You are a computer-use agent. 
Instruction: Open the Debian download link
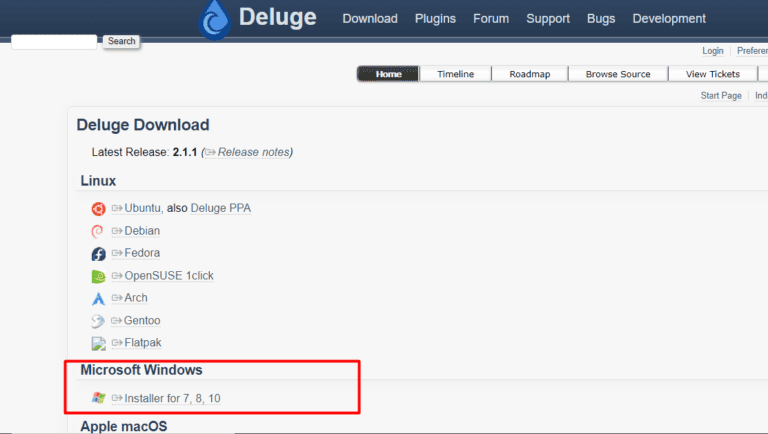[x=136, y=231]
